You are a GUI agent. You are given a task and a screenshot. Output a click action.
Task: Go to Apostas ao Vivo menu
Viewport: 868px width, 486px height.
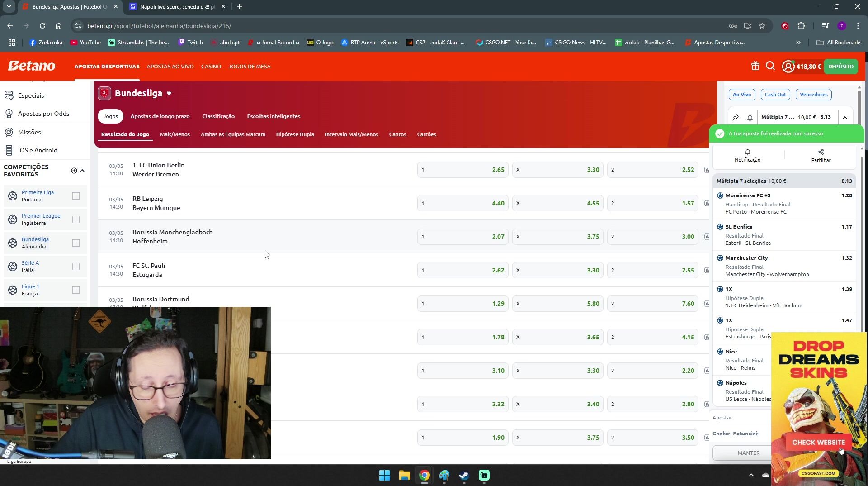coord(170,67)
